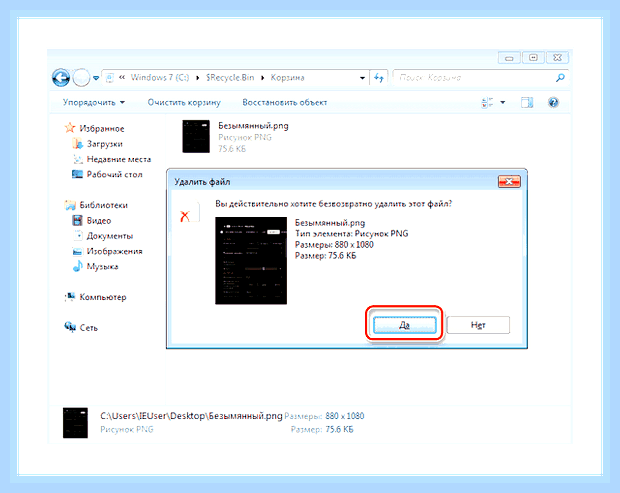Click the Back navigation arrow
This screenshot has height=493, width=620.
[x=61, y=77]
